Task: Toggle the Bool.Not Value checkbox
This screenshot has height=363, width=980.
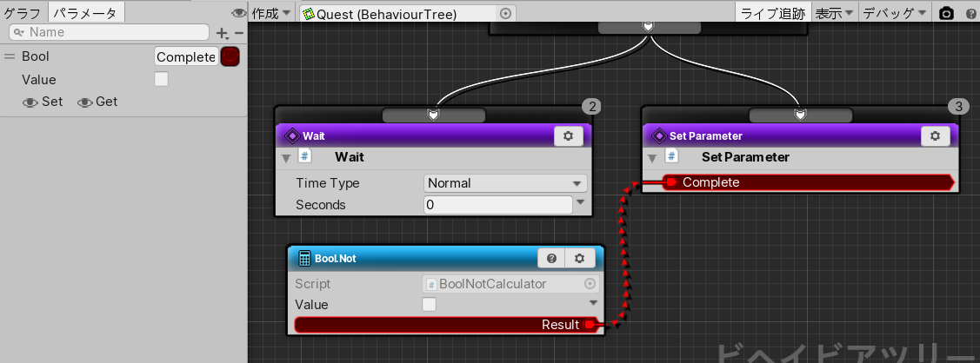Action: [429, 305]
